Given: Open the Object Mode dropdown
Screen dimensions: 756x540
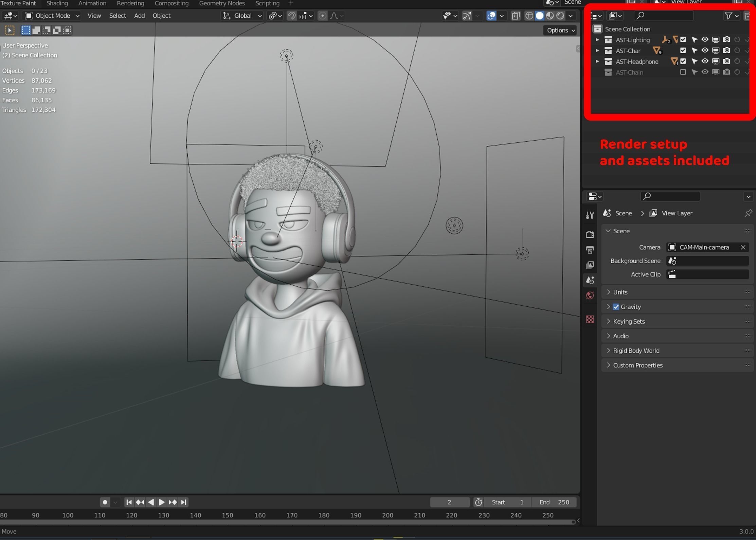Looking at the screenshot, I should (x=52, y=16).
